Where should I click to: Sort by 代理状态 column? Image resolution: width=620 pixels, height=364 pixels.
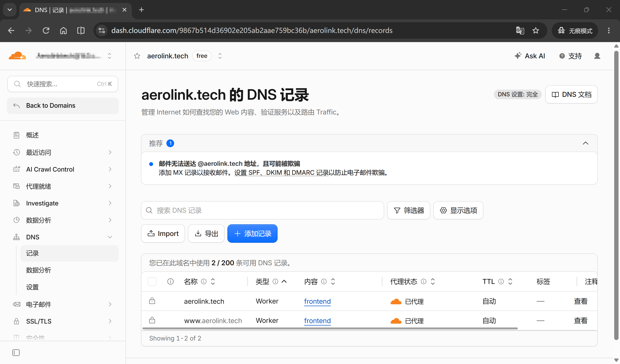click(433, 281)
